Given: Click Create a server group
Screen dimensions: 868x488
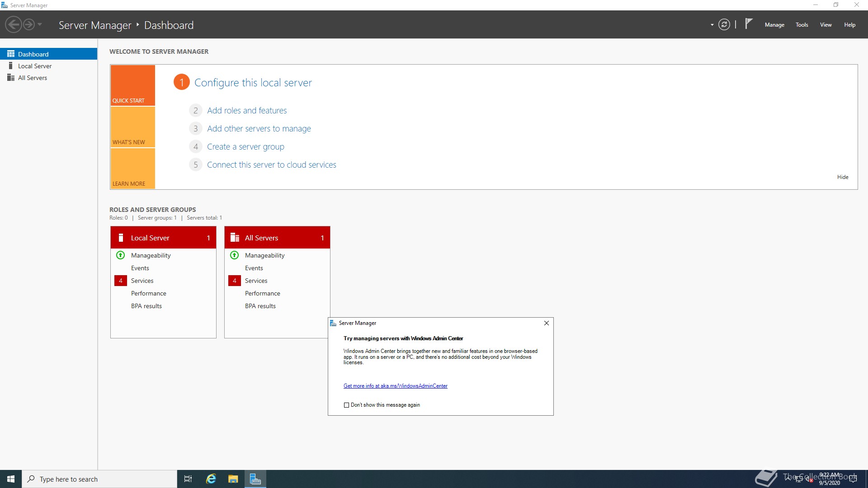Looking at the screenshot, I should (245, 147).
